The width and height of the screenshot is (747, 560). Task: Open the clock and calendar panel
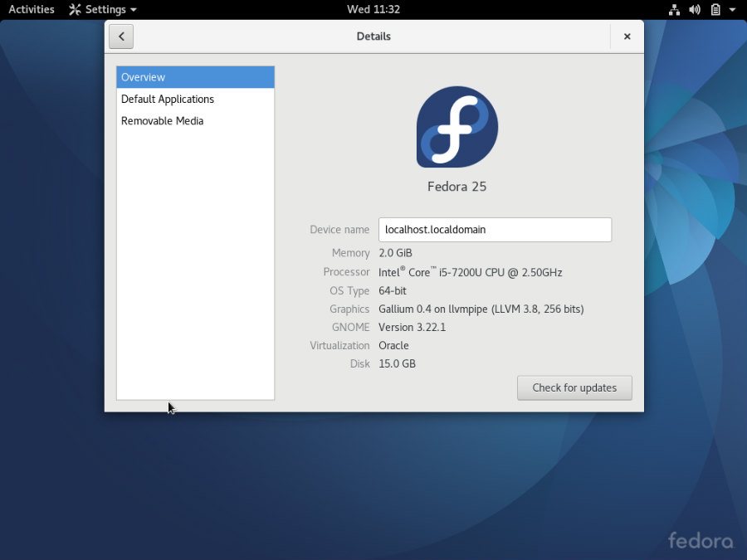373,10
